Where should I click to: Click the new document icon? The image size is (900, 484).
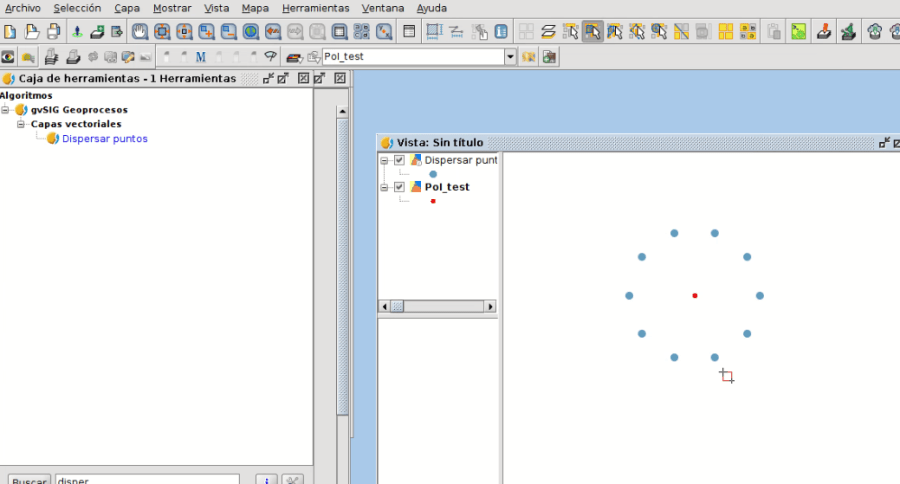10,32
